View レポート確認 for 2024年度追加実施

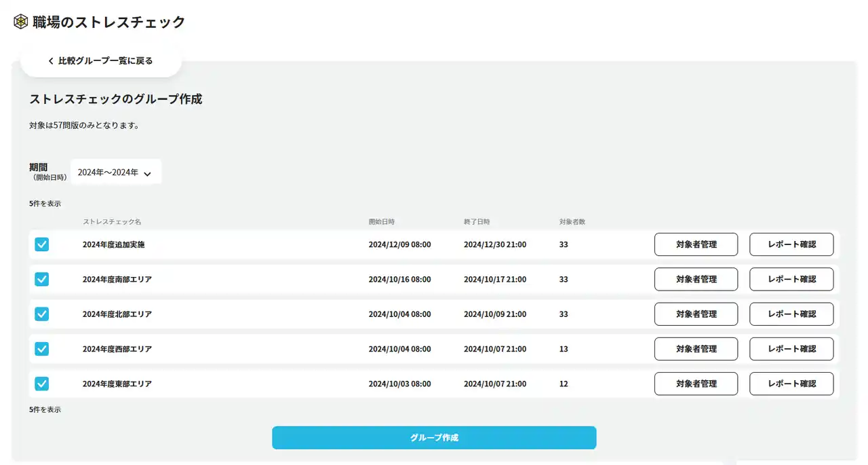point(791,244)
